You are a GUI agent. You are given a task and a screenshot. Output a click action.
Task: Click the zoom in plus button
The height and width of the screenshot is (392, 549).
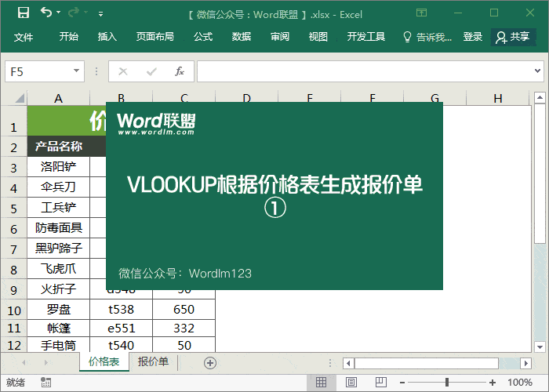[x=493, y=383]
